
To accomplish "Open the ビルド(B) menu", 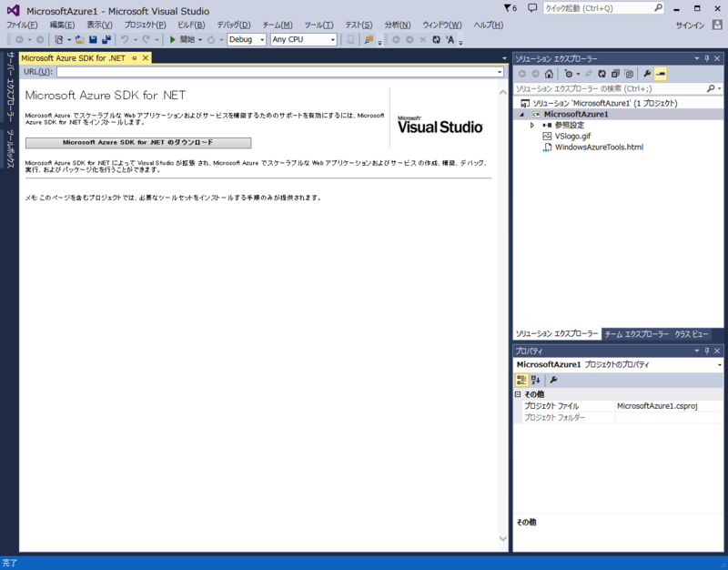I will 191,25.
